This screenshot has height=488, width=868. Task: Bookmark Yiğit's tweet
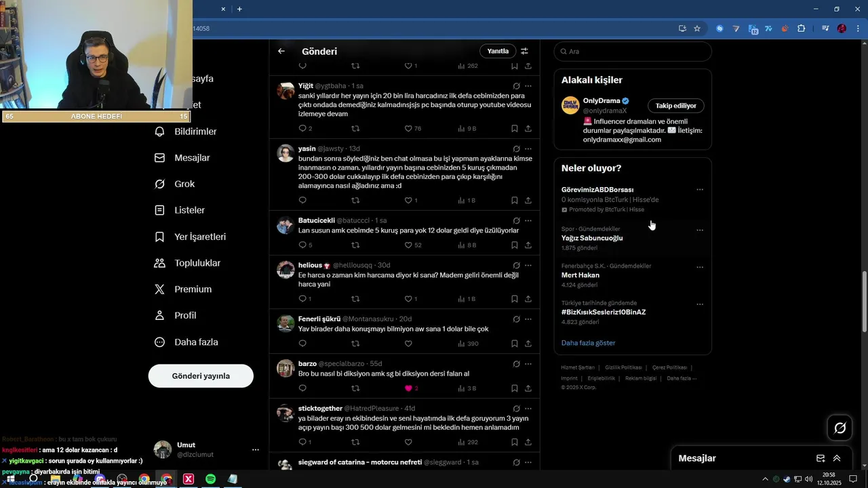click(x=515, y=128)
